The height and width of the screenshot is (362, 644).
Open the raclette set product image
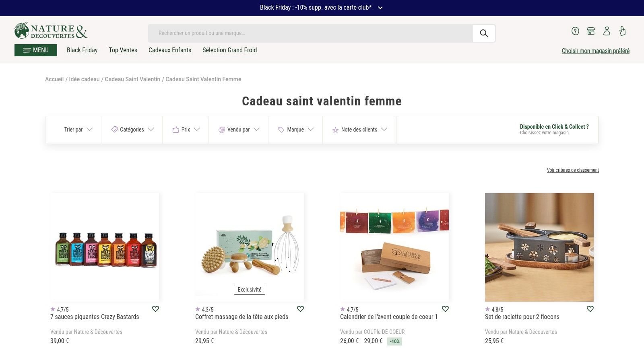(539, 247)
